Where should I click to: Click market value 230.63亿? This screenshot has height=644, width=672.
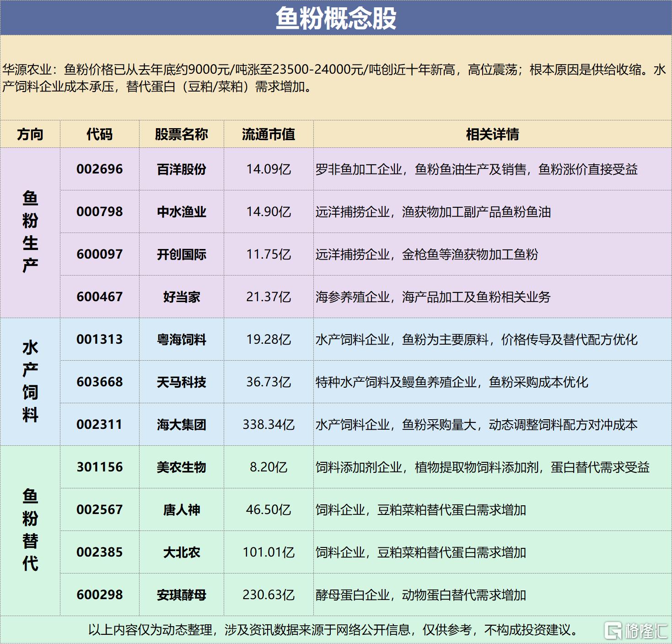(x=269, y=595)
